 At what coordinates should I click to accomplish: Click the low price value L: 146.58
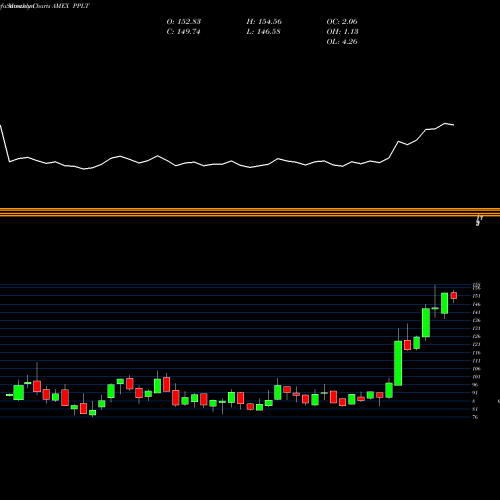pyautogui.click(x=263, y=32)
